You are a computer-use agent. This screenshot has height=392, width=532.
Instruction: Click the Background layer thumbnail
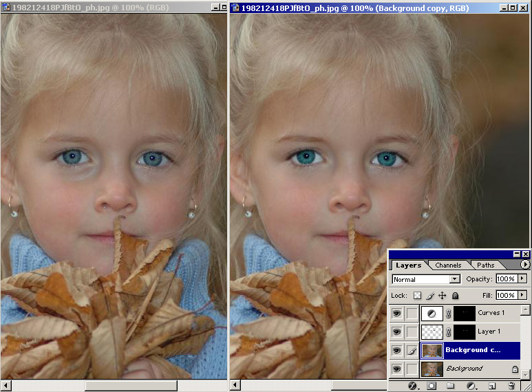[432, 369]
